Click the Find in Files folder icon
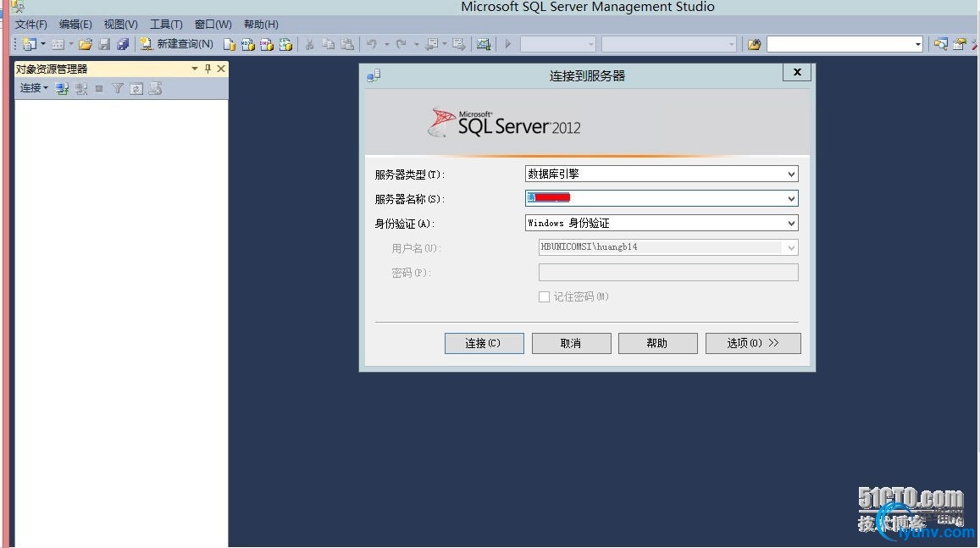980x548 pixels. pyautogui.click(x=755, y=44)
